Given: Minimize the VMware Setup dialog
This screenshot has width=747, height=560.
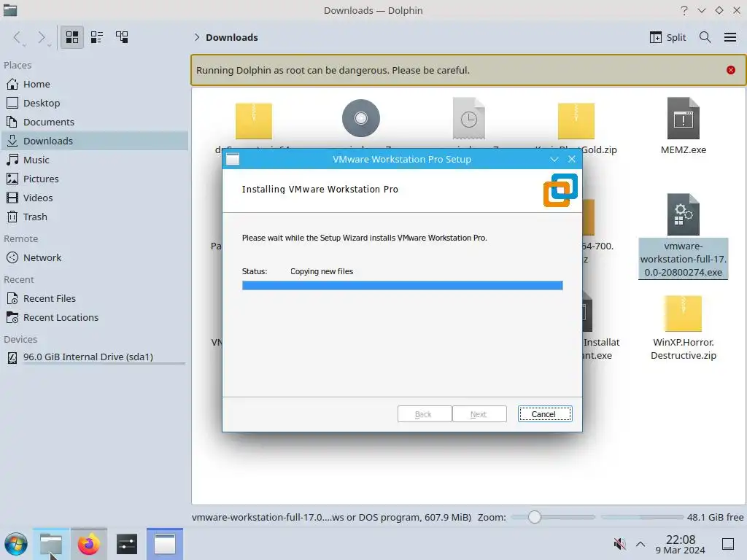Looking at the screenshot, I should pyautogui.click(x=554, y=159).
